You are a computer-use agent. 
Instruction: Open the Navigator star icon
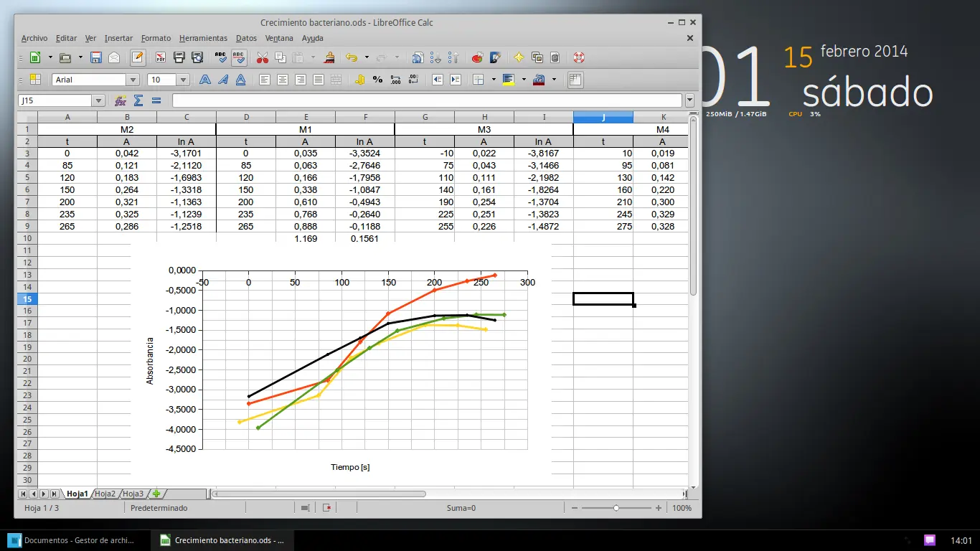click(519, 57)
